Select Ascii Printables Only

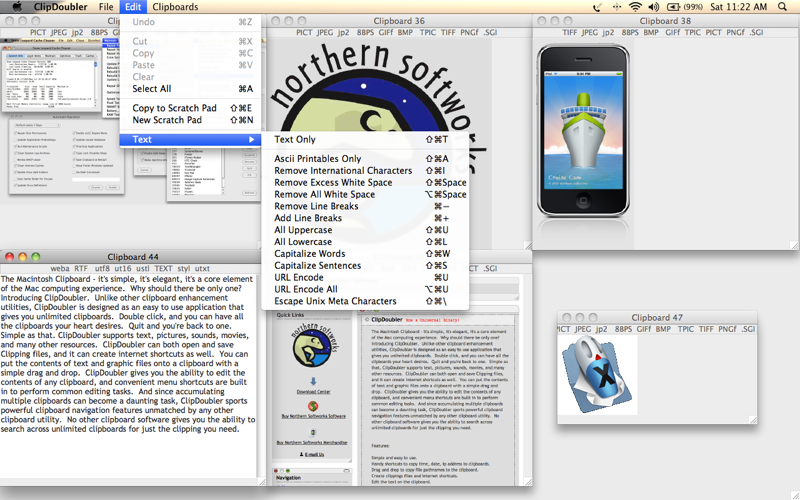(x=365, y=159)
